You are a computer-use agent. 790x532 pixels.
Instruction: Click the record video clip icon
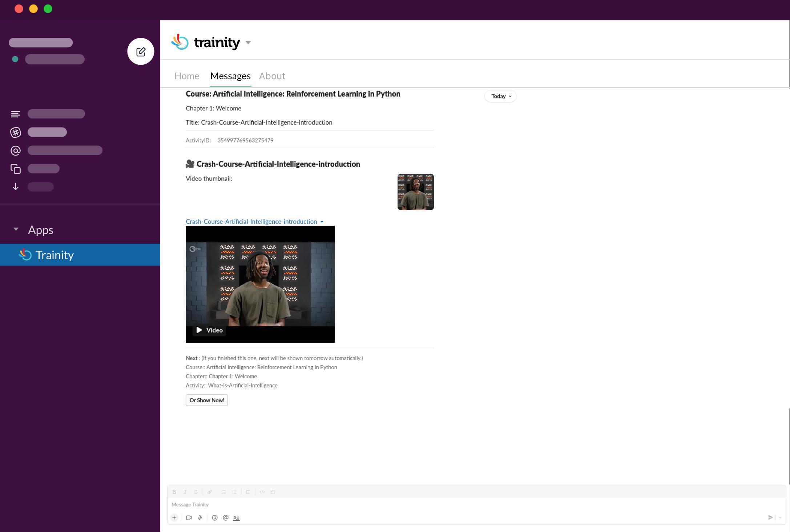tap(189, 518)
